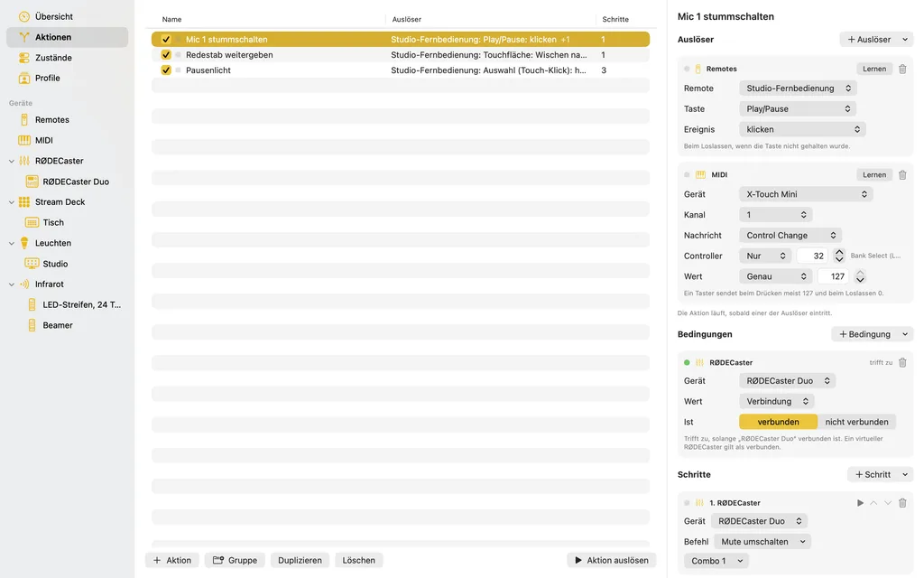
Task: Select Aktionen in the sidebar
Action: coord(67,37)
